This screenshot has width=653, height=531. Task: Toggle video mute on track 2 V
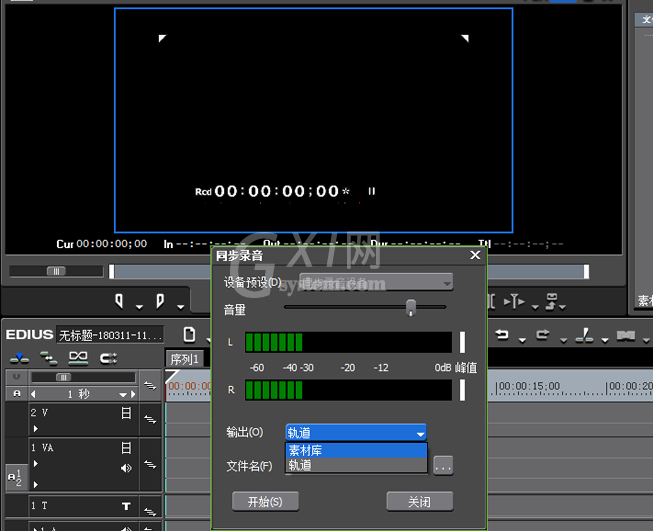pyautogui.click(x=126, y=413)
